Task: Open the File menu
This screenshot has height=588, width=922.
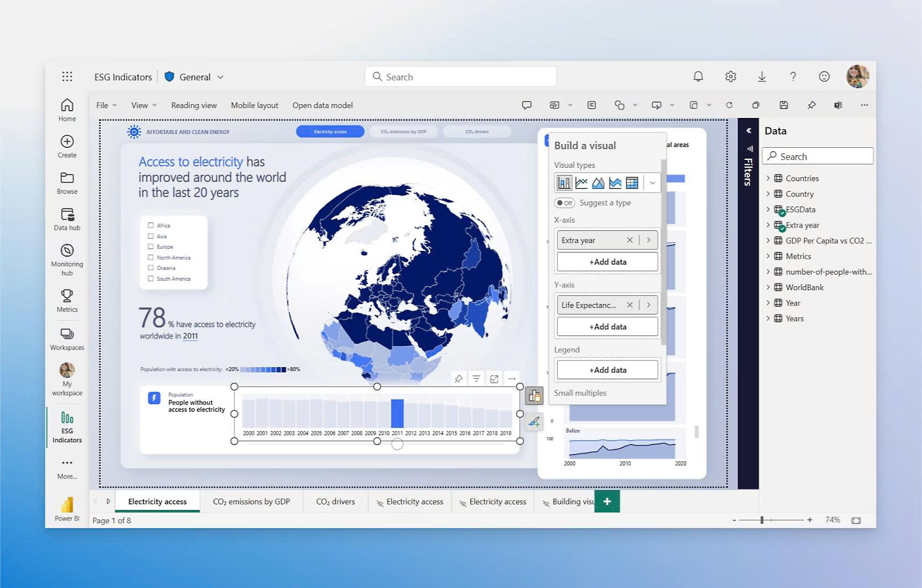Action: tap(106, 105)
